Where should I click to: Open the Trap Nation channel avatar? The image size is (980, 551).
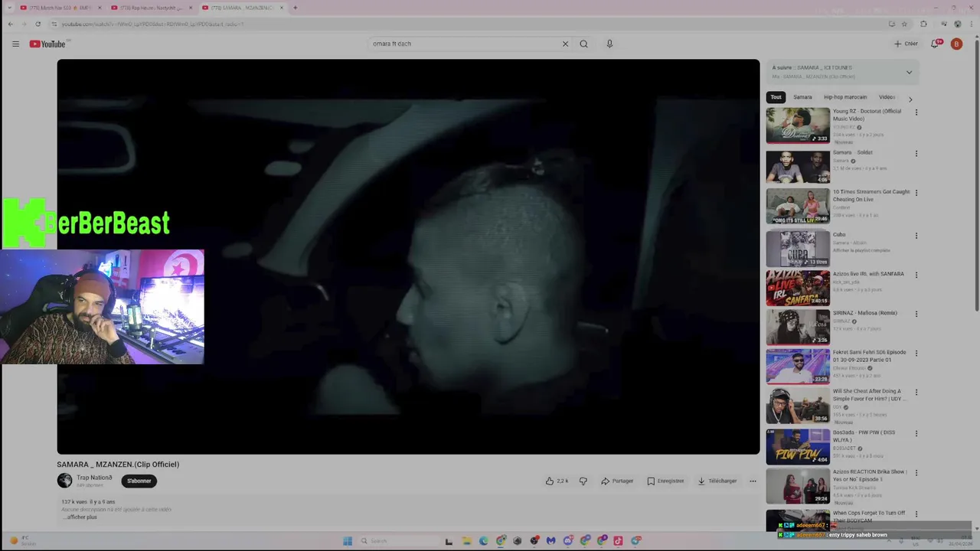tap(64, 481)
